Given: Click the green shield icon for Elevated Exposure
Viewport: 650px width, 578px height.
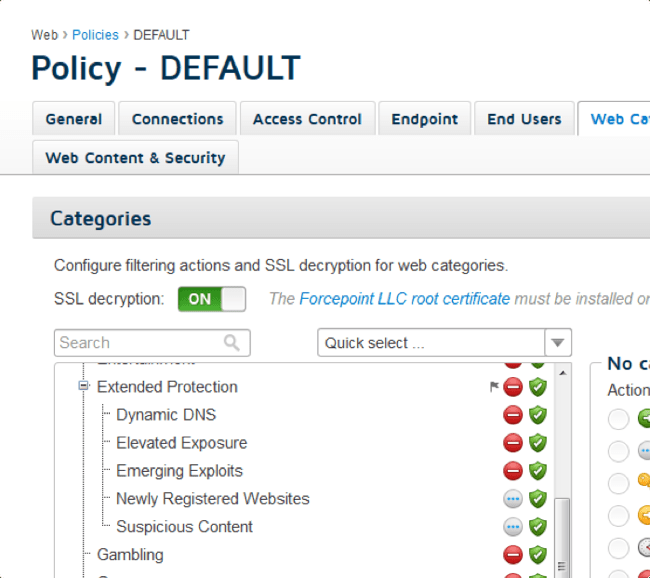Looking at the screenshot, I should tap(538, 443).
